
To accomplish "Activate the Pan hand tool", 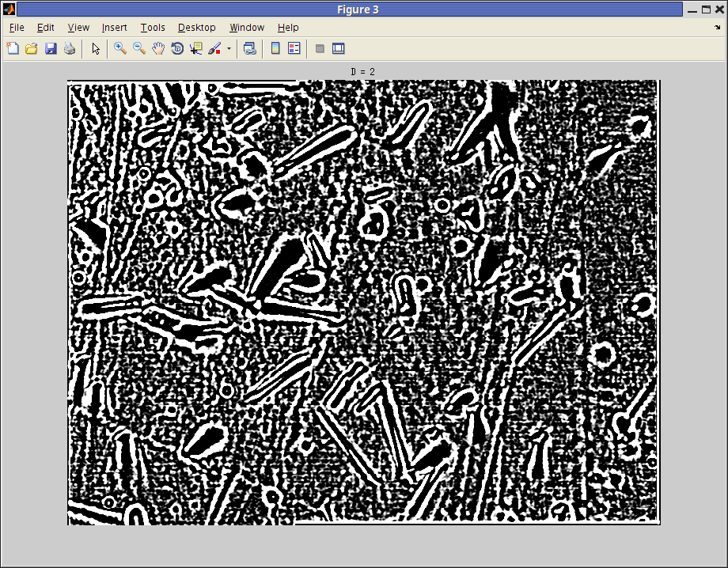I will click(158, 48).
